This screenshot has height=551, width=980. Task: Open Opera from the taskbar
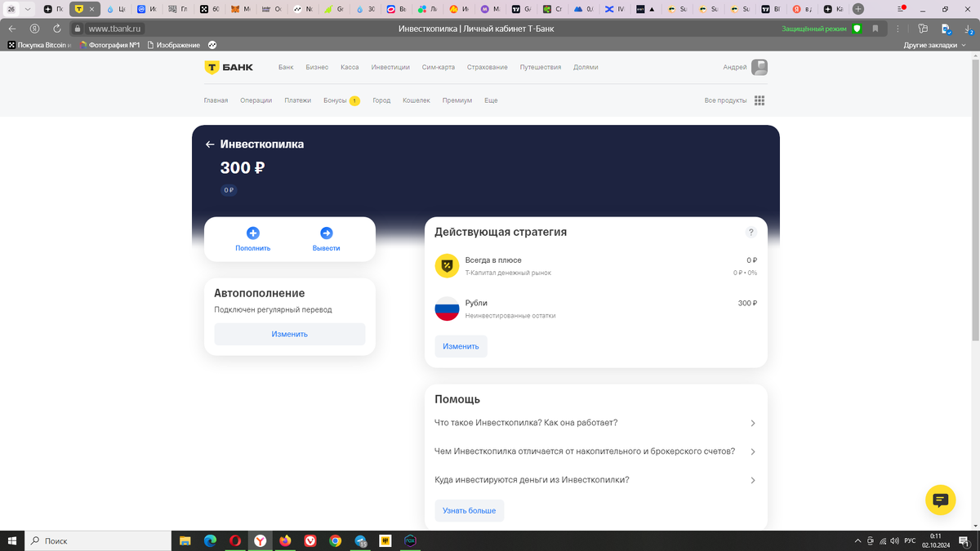235,540
